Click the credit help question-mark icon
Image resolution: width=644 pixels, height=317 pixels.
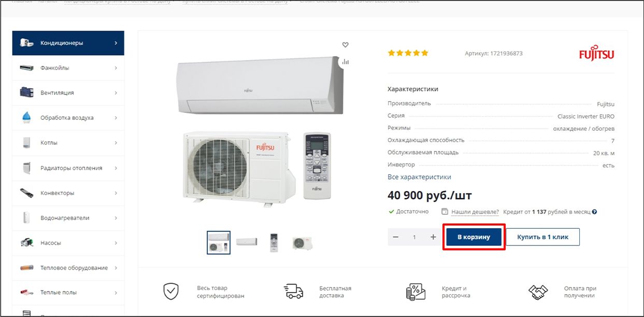pyautogui.click(x=594, y=212)
